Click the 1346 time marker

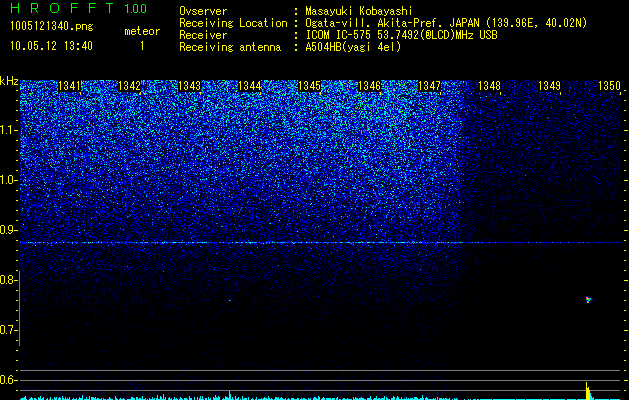[x=369, y=86]
